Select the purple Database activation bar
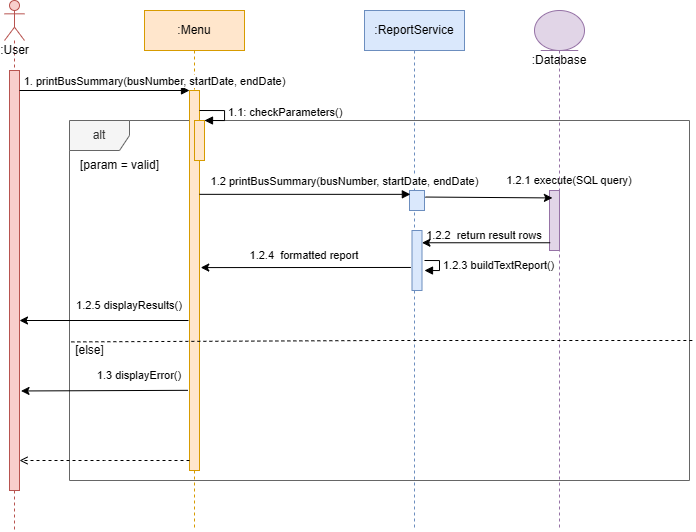The height and width of the screenshot is (532, 696). pyautogui.click(x=554, y=220)
